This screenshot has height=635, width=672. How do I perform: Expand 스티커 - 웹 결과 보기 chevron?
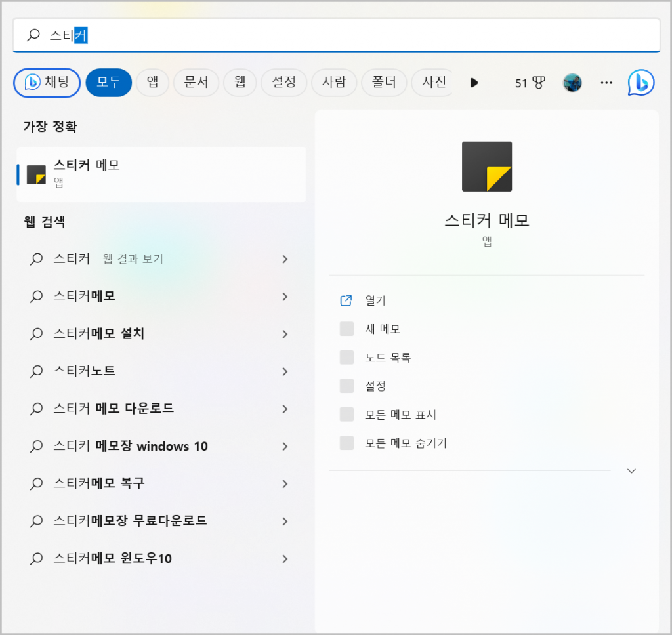[x=285, y=259]
